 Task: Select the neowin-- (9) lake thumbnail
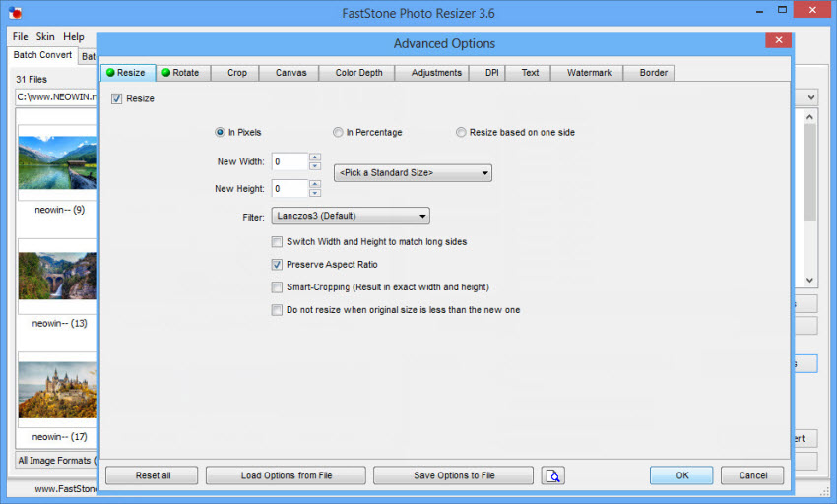(x=58, y=162)
